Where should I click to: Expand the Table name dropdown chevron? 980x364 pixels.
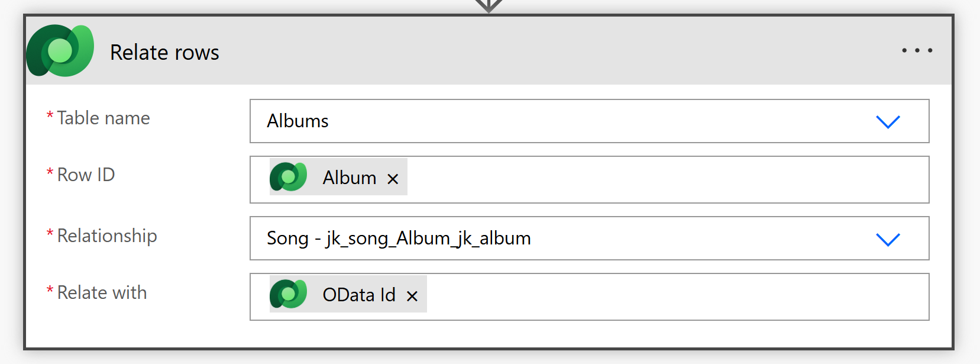click(887, 121)
